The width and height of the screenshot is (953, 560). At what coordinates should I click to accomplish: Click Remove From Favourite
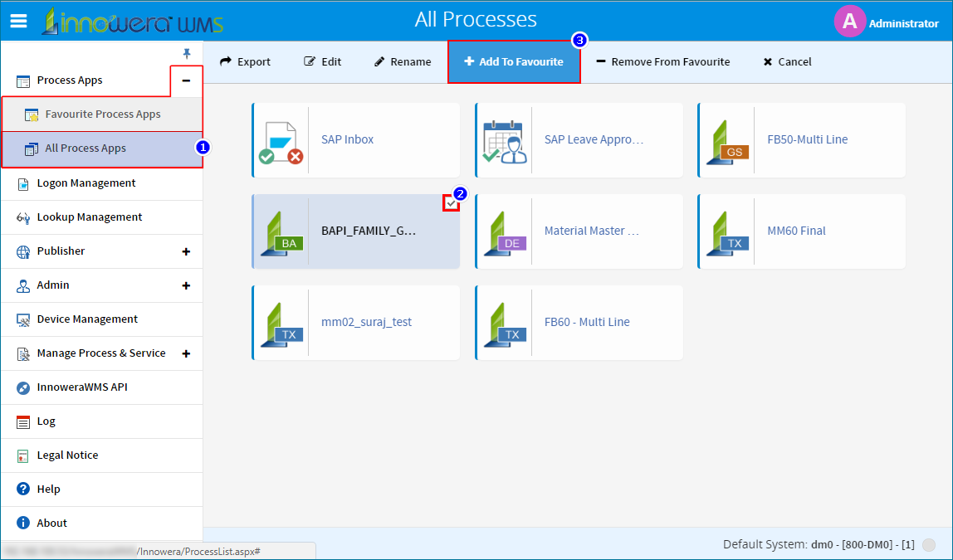click(x=663, y=62)
